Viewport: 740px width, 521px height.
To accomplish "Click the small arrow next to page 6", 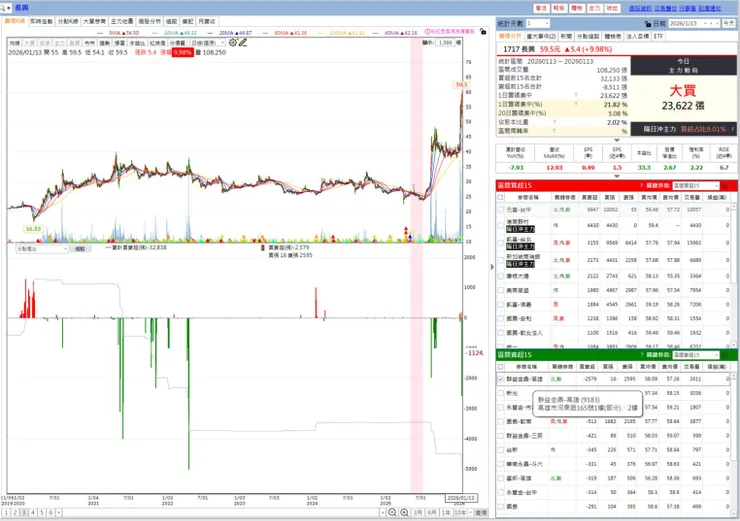I will click(58, 513).
